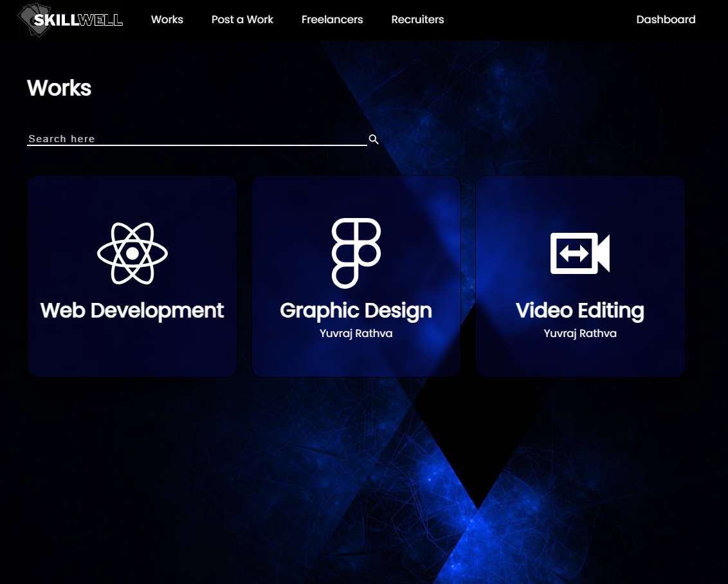
Task: Navigate to Recruiters
Action: pos(417,19)
